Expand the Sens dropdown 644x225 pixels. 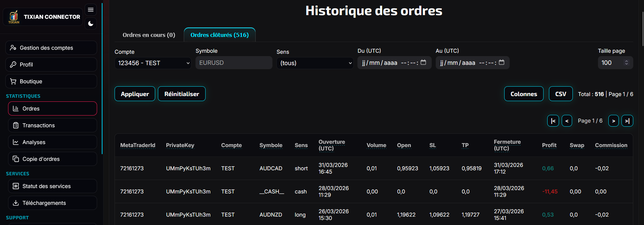point(315,63)
